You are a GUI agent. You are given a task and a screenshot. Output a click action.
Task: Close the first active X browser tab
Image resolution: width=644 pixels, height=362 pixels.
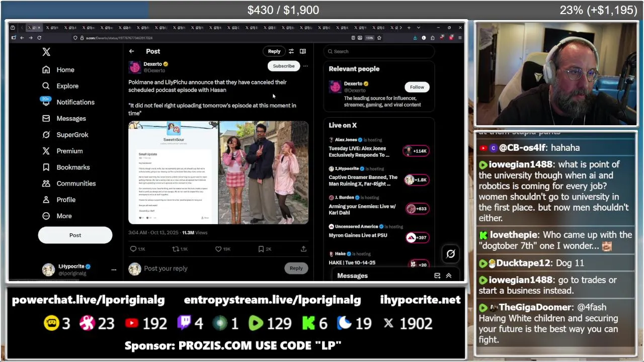coord(40,28)
